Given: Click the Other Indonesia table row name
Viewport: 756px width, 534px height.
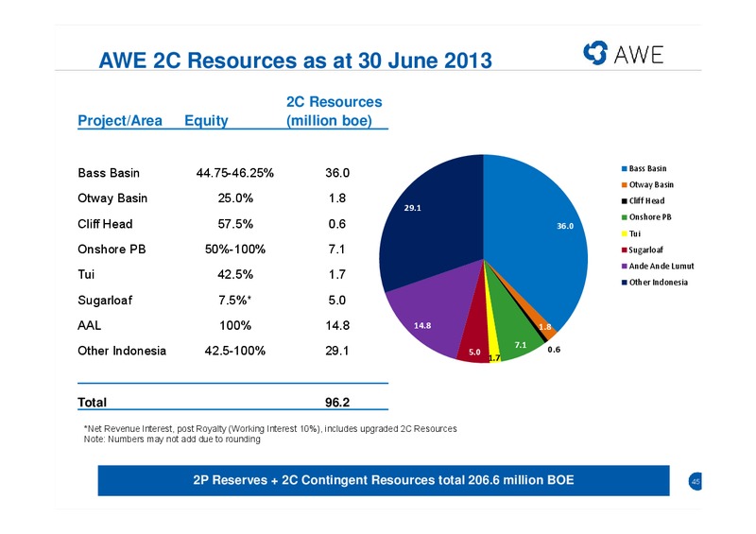Looking at the screenshot, I should pyautogui.click(x=122, y=351).
